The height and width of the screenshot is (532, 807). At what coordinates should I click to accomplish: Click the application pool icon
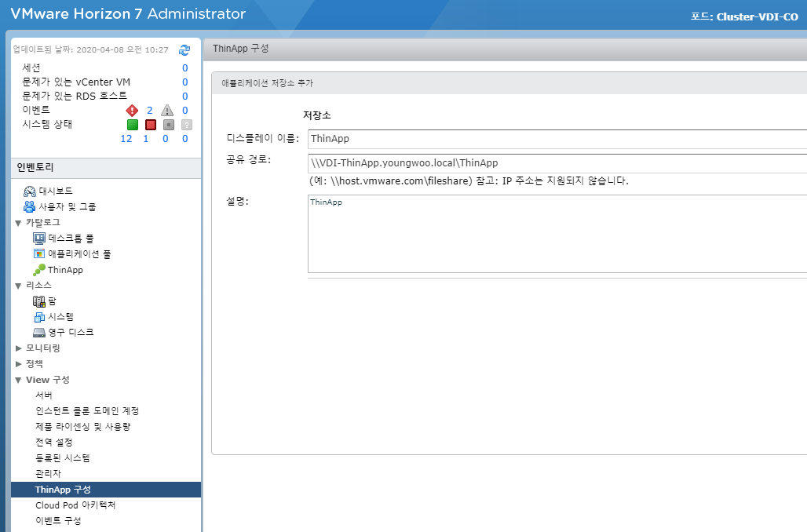tap(39, 253)
